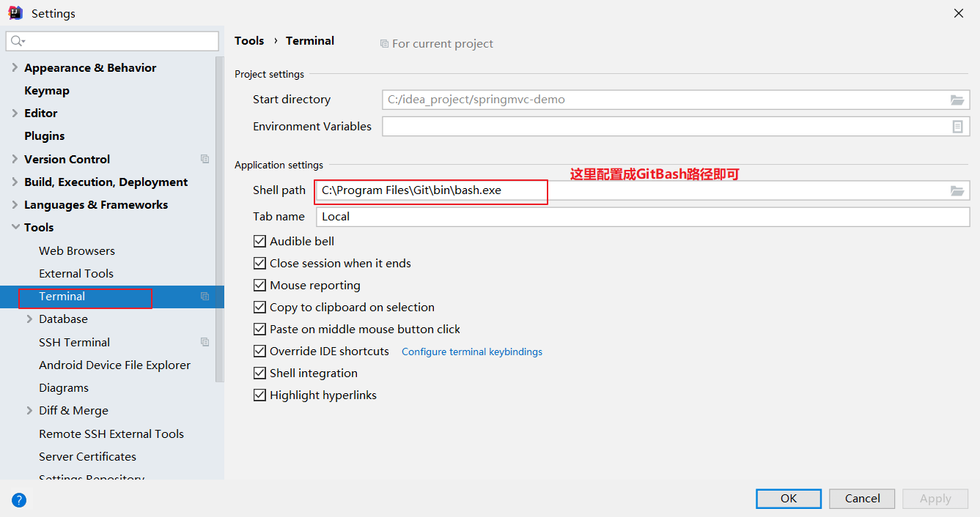Expand the Database subsection arrow
The width and height of the screenshot is (980, 517).
tap(30, 319)
